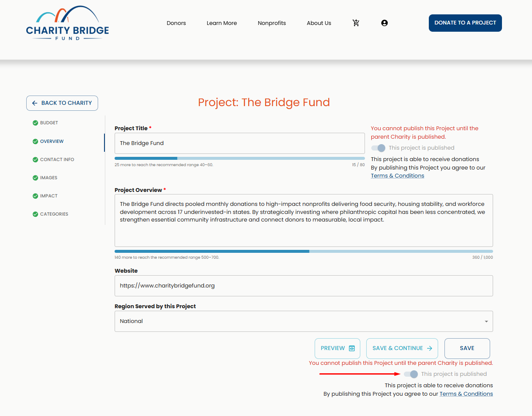532x416 pixels.
Task: Go to the Categories section
Action: click(54, 214)
